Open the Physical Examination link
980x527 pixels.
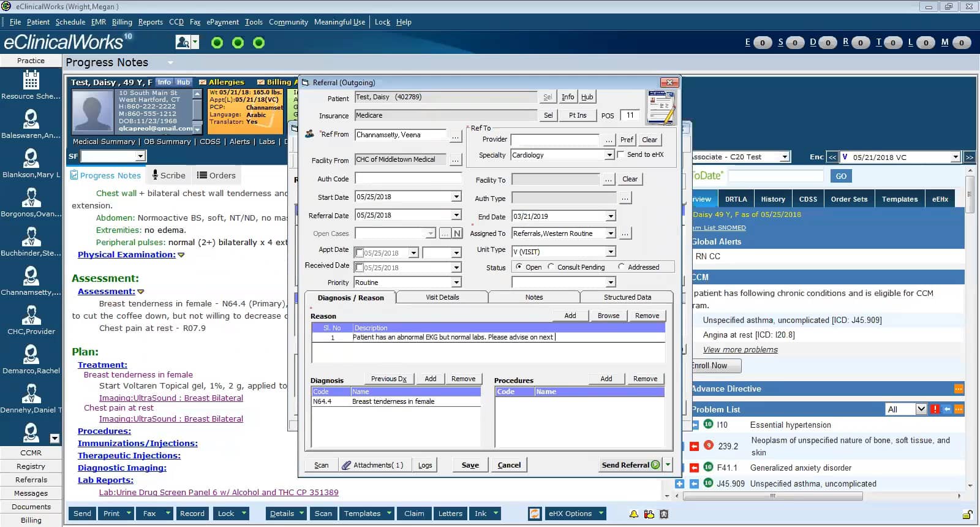click(x=126, y=254)
